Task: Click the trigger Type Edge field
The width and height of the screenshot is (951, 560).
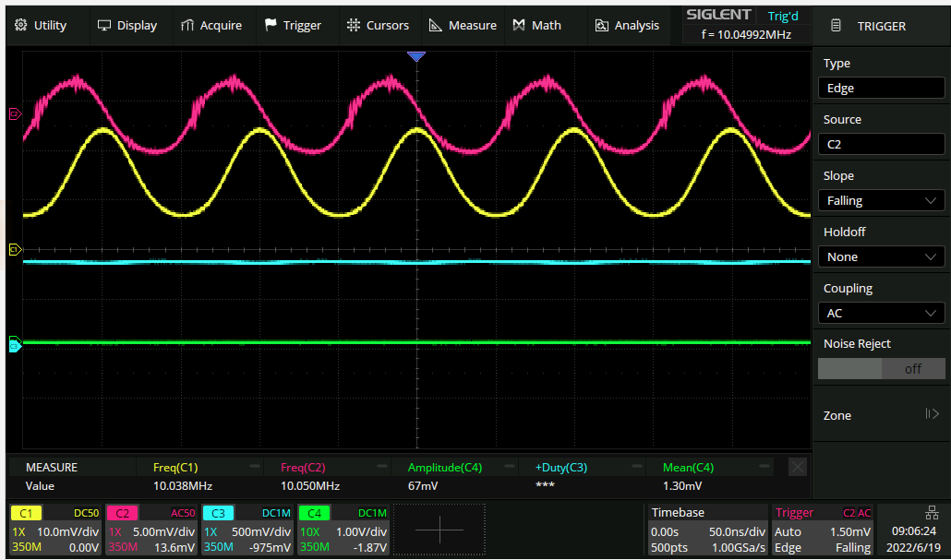Action: tap(881, 88)
